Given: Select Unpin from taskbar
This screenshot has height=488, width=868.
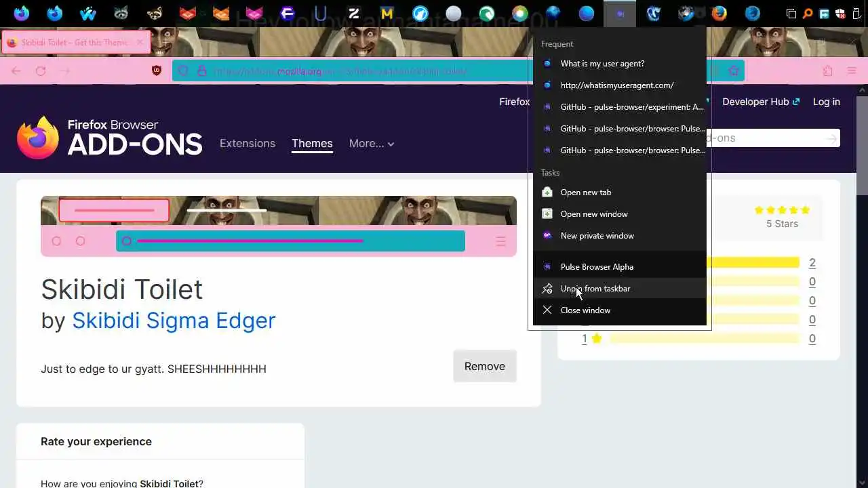Looking at the screenshot, I should tap(620, 288).
